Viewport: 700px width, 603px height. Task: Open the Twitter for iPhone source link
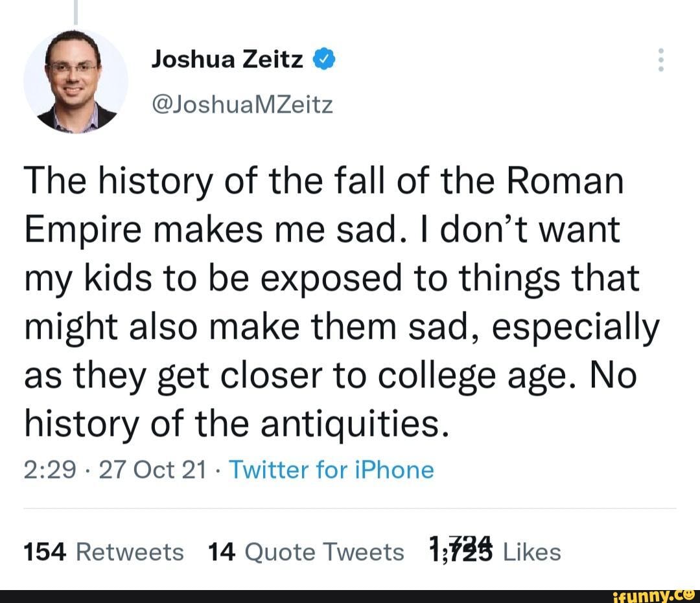(331, 468)
